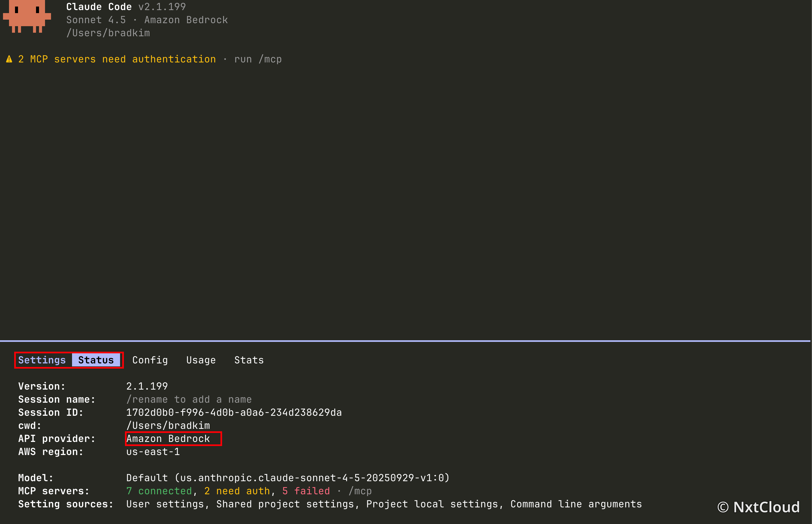
Task: Click the 'run /mcp' hint text
Action: (x=258, y=59)
